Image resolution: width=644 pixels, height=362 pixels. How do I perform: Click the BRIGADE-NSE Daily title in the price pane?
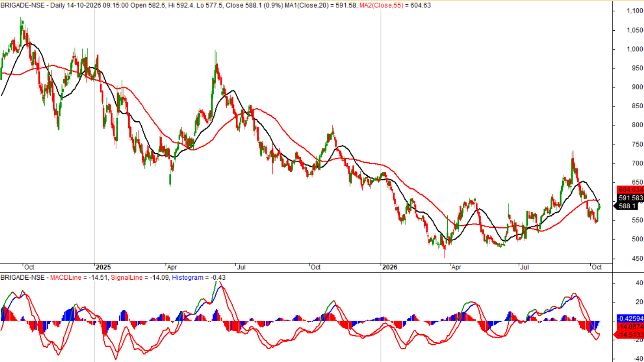[x=33, y=5]
